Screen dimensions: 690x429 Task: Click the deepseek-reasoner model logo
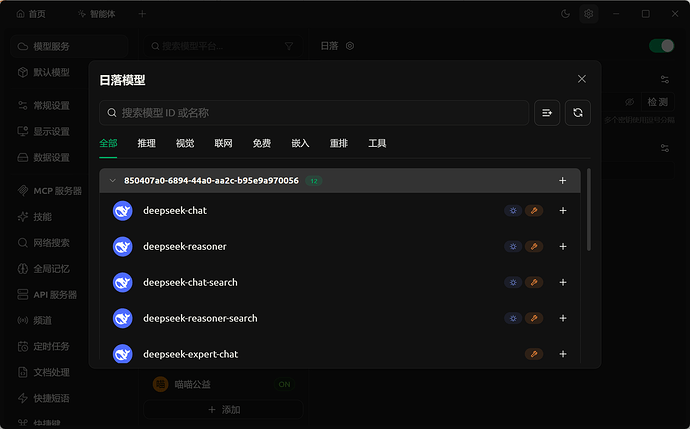point(123,246)
